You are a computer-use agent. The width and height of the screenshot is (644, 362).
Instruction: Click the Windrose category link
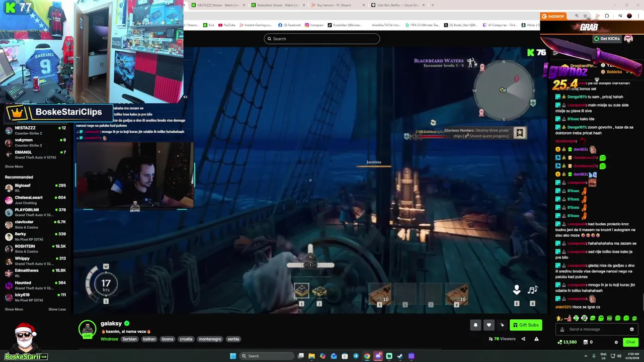(109, 339)
